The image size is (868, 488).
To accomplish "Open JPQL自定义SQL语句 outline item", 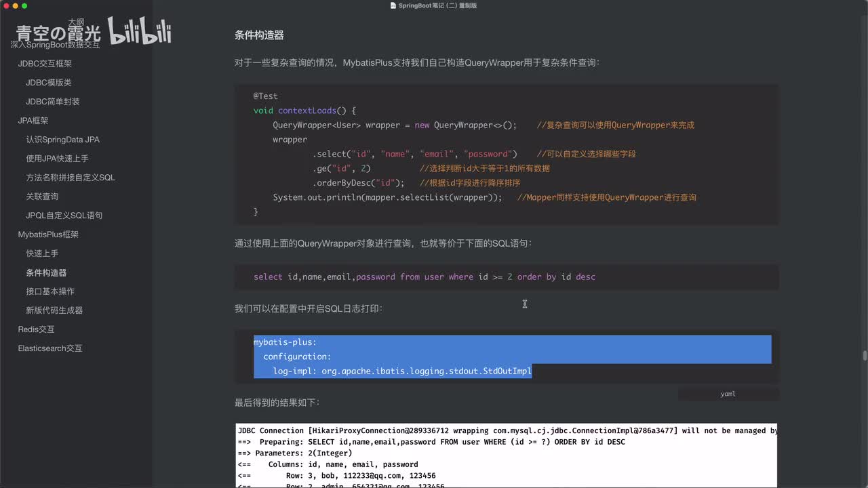I will [x=64, y=216].
